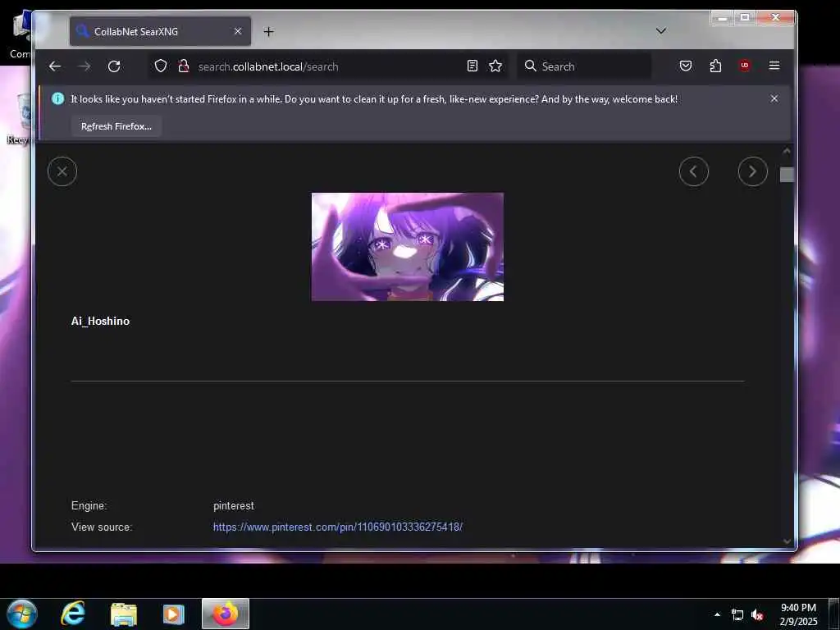Viewport: 840px width, 630px height.
Task: Open network status tray icon
Action: pos(737,615)
